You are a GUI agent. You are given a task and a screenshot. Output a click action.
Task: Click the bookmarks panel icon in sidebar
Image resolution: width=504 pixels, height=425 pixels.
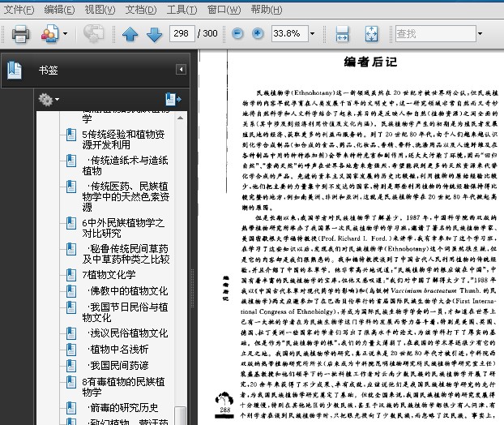click(x=15, y=70)
